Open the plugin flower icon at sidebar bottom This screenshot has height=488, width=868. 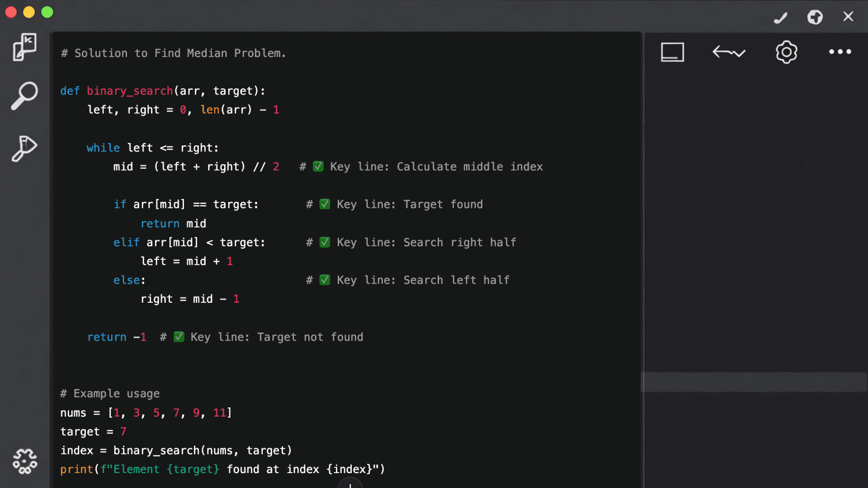[25, 460]
